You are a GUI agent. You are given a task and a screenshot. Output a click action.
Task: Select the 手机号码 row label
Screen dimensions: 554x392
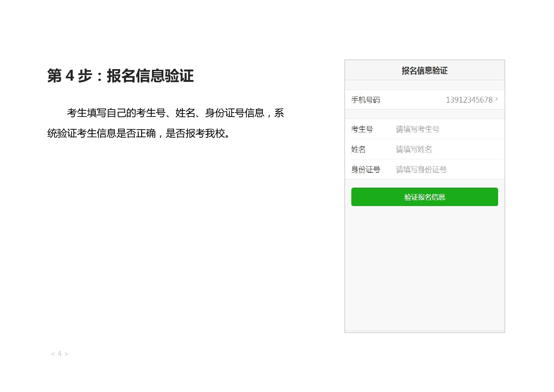pos(365,100)
